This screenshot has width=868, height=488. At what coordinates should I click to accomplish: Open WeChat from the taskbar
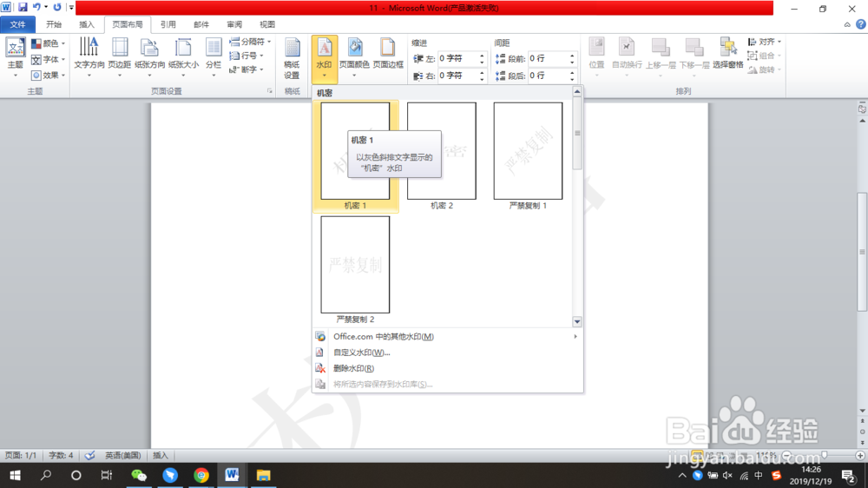[139, 475]
